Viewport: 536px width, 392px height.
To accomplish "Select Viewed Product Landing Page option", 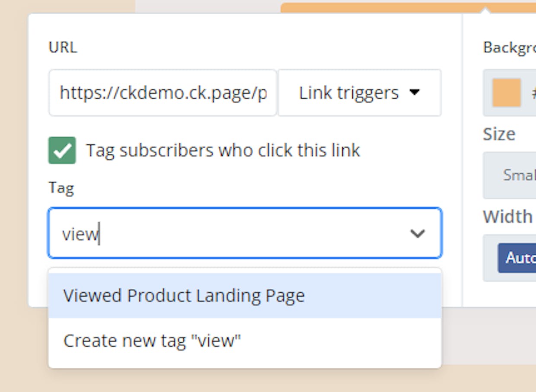I will [x=245, y=296].
